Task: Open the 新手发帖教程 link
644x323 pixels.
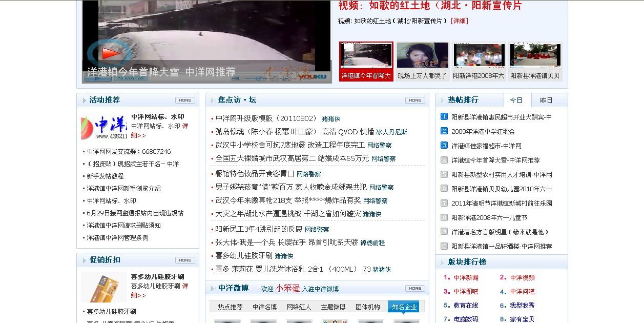Action: pos(105,176)
